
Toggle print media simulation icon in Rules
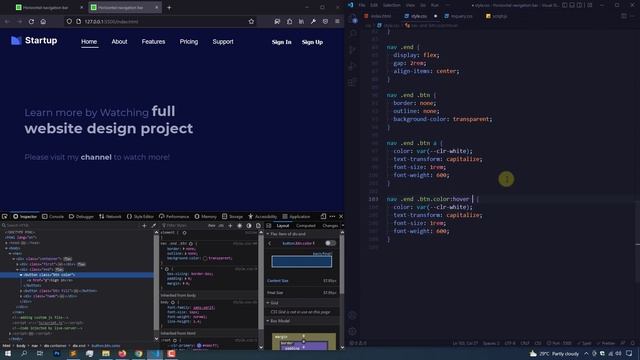coord(258,225)
